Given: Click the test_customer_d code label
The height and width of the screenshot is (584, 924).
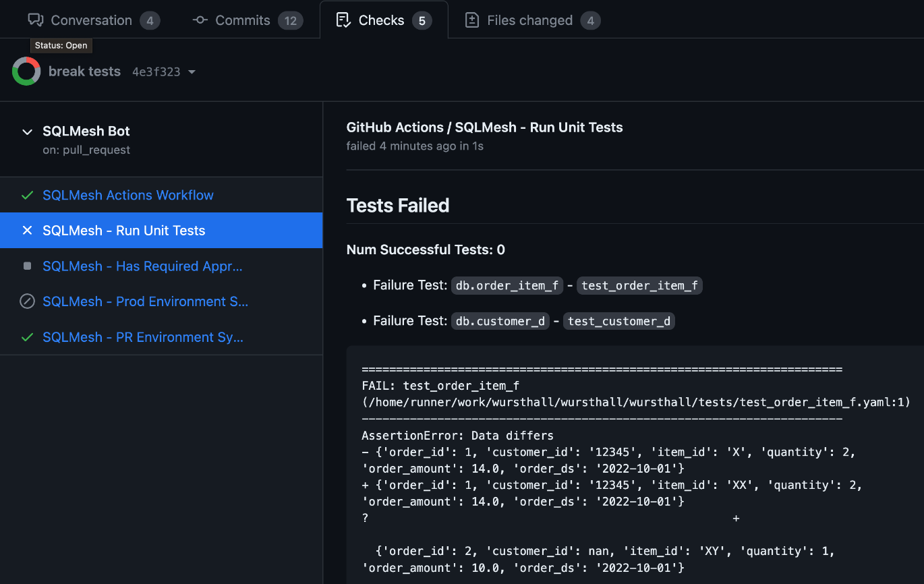Looking at the screenshot, I should 619,321.
